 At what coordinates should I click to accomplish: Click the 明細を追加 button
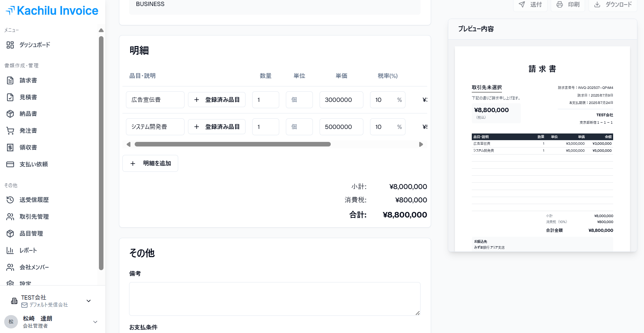coord(150,163)
